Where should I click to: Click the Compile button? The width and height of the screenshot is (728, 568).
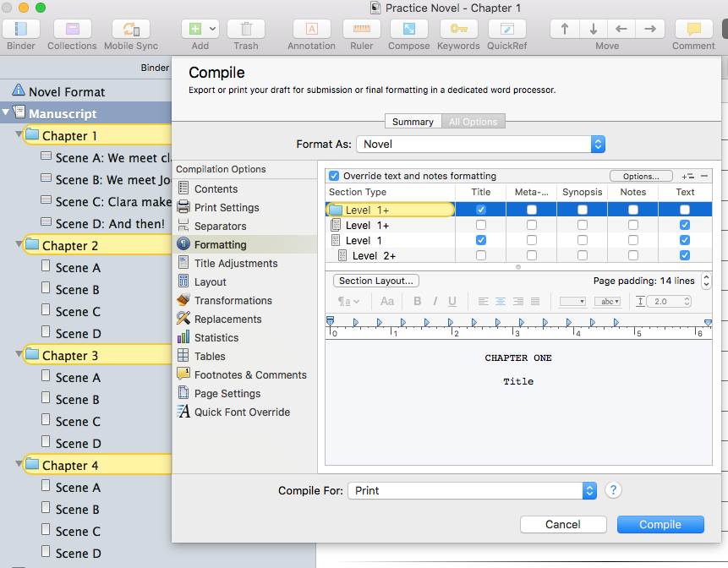660,524
